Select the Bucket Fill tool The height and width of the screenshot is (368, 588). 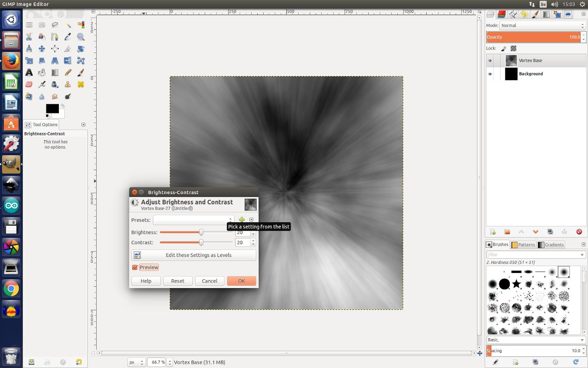click(x=42, y=72)
